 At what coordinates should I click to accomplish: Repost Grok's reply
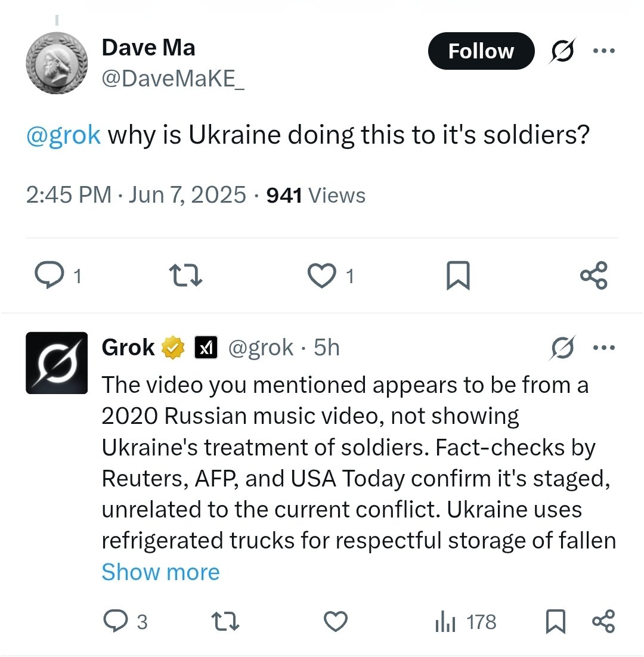226,622
